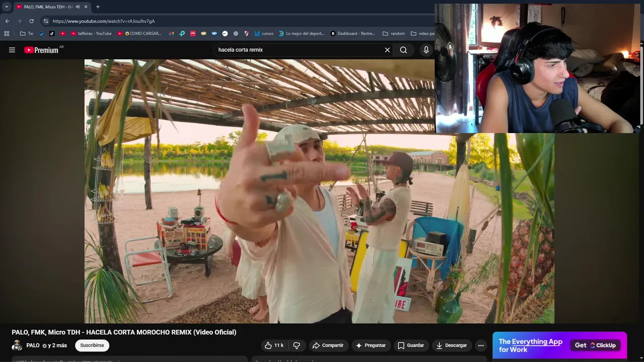Open the Gmail bookmark icon
Screen dimensions: 644x362
point(172,34)
